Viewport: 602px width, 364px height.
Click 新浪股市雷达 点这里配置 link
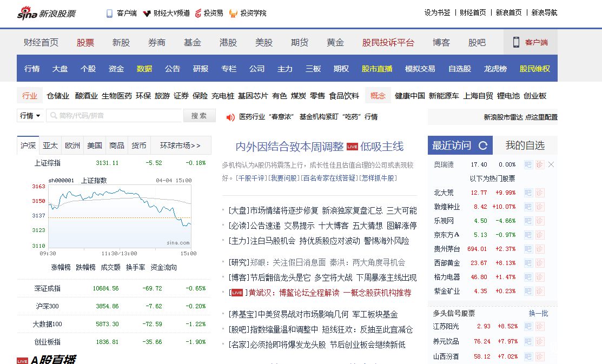pyautogui.click(x=521, y=117)
